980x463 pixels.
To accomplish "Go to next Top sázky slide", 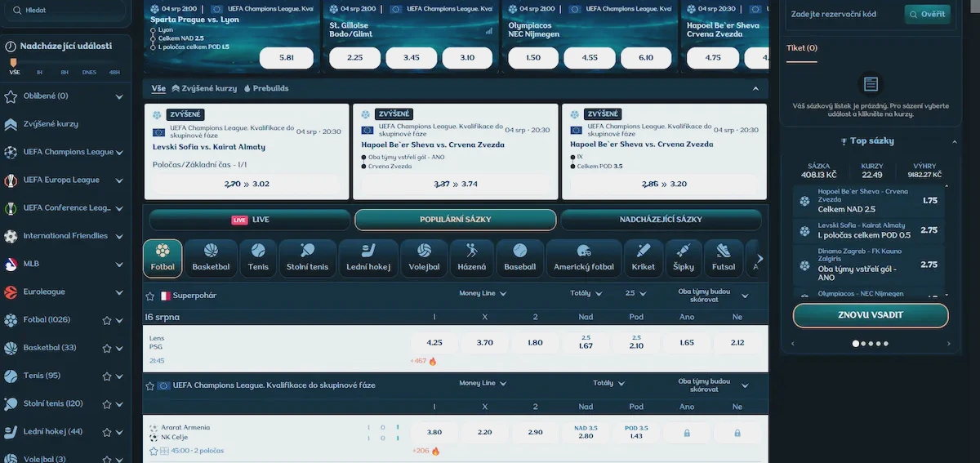I will tap(950, 344).
